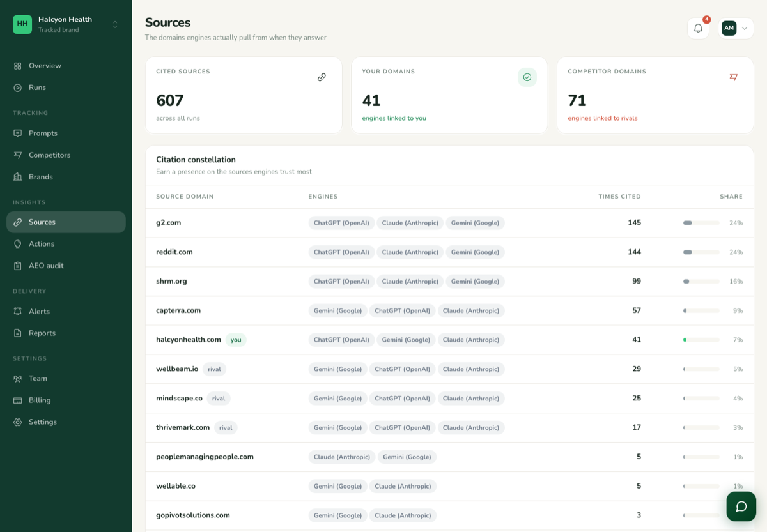Click Claude (Anthropic) chip in reddit.com row

click(x=410, y=252)
